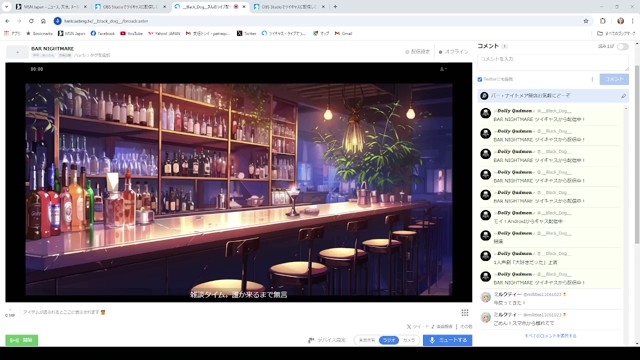Open the Apps shortcut in bookmarks bar
The width and height of the screenshot is (640, 360).
[x=12, y=33]
